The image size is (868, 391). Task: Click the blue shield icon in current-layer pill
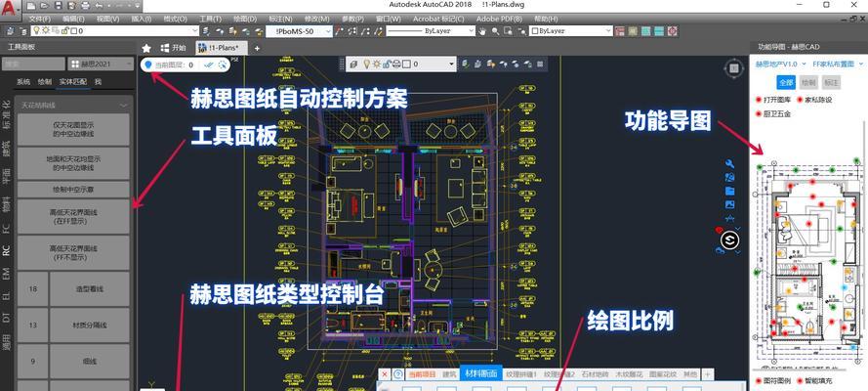147,65
